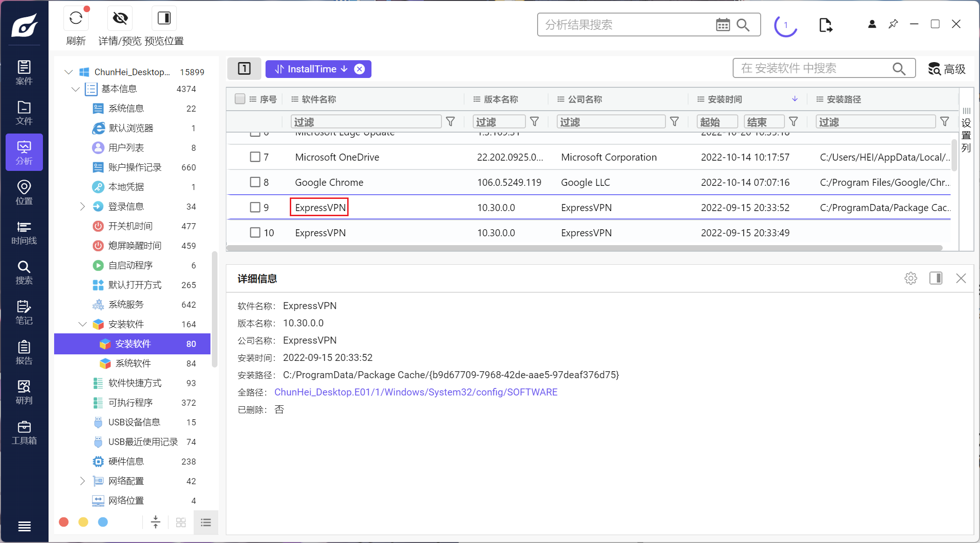Click the table horizontal scrollbar
This screenshot has height=543, width=980.
(584, 248)
